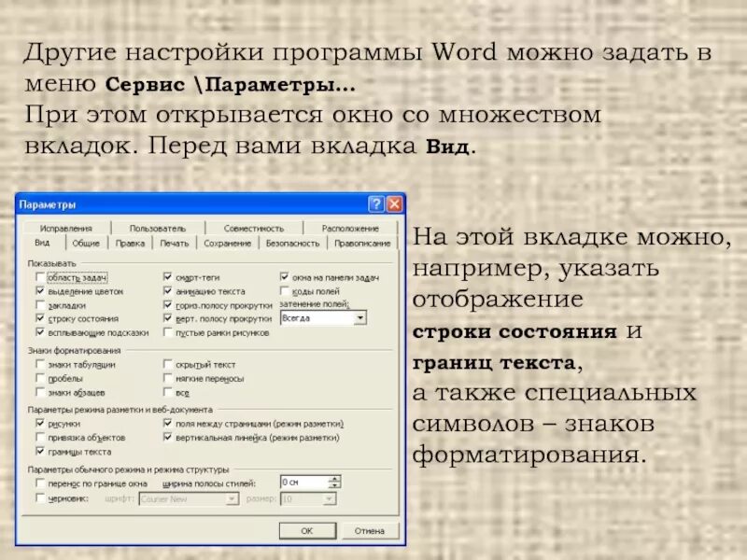This screenshot has height=560, width=747.
Task: Check мягкие переносы checkbox
Action: (x=168, y=378)
